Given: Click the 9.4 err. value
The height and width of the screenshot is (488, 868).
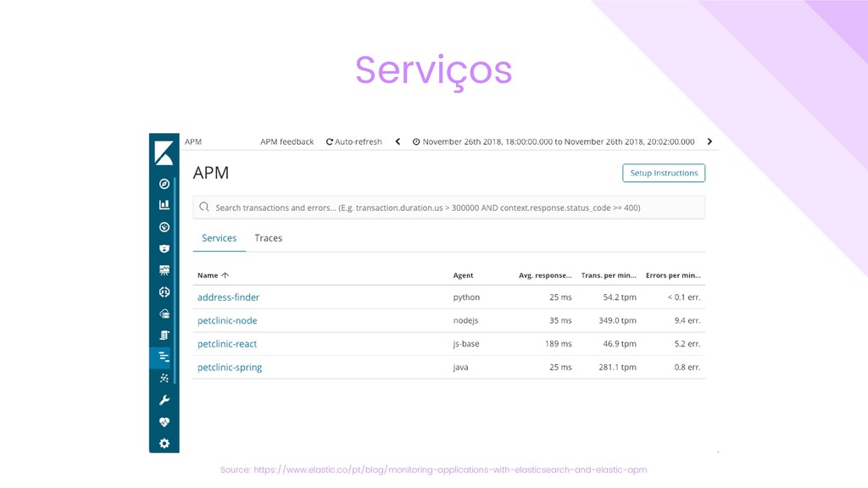Looking at the screenshot, I should point(687,320).
